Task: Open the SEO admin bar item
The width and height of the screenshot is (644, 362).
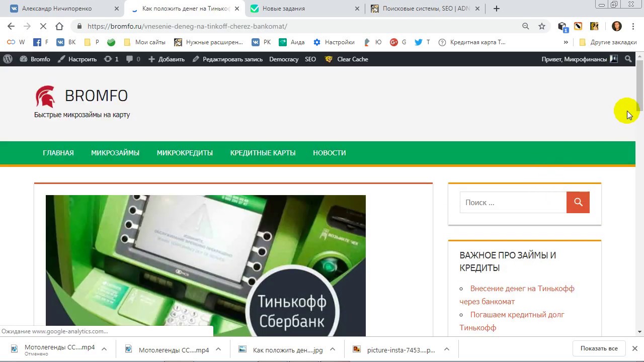Action: tap(310, 59)
